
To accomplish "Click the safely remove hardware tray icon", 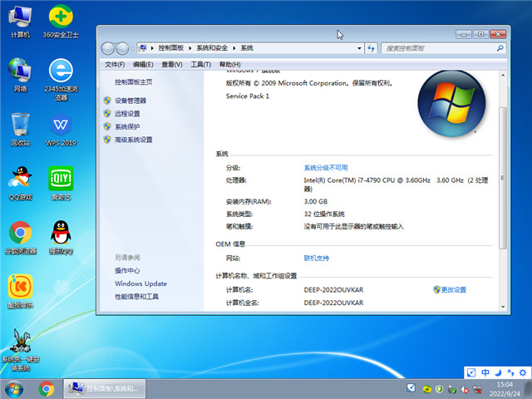I will tap(451, 390).
